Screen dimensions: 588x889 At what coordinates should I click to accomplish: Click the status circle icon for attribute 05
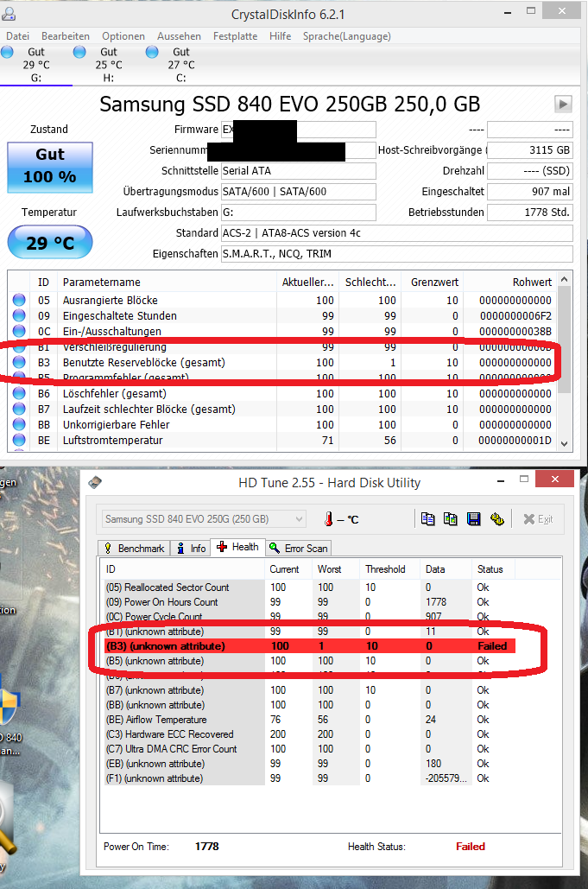[x=19, y=299]
